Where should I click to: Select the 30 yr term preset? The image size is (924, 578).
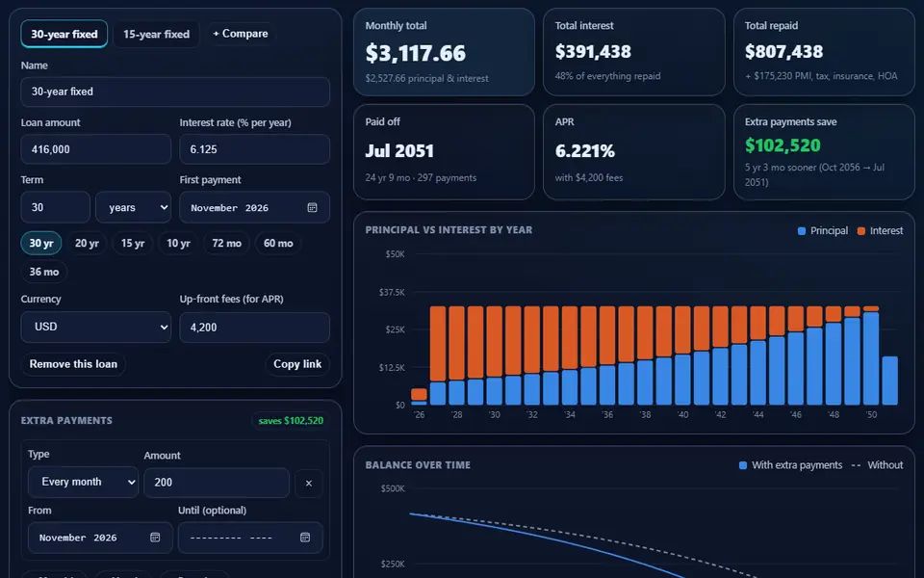pos(41,243)
